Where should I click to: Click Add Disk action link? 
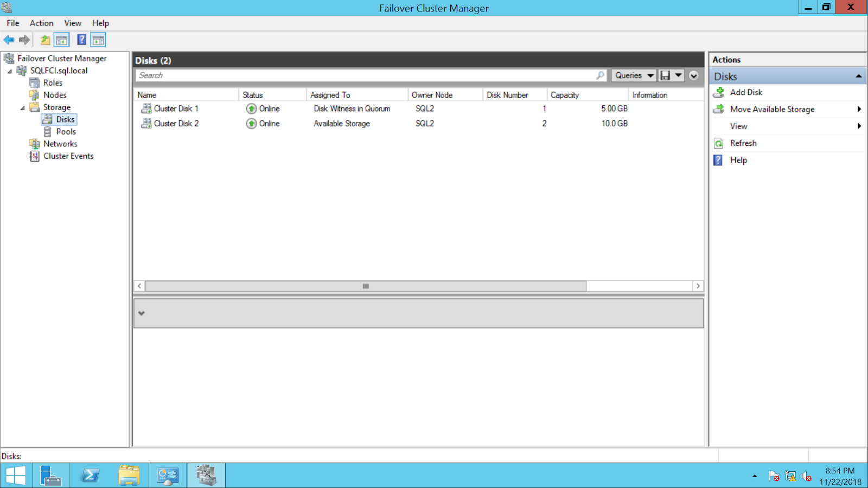746,92
